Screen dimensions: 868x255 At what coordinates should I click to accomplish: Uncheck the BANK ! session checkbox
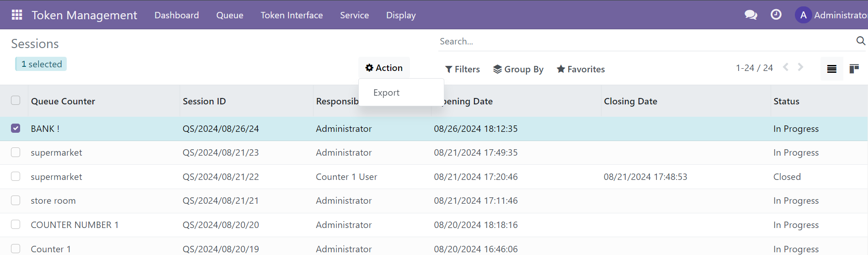tap(16, 128)
